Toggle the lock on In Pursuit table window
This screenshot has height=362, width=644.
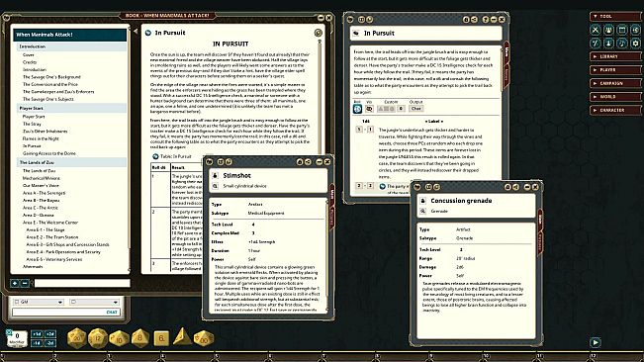point(466,20)
